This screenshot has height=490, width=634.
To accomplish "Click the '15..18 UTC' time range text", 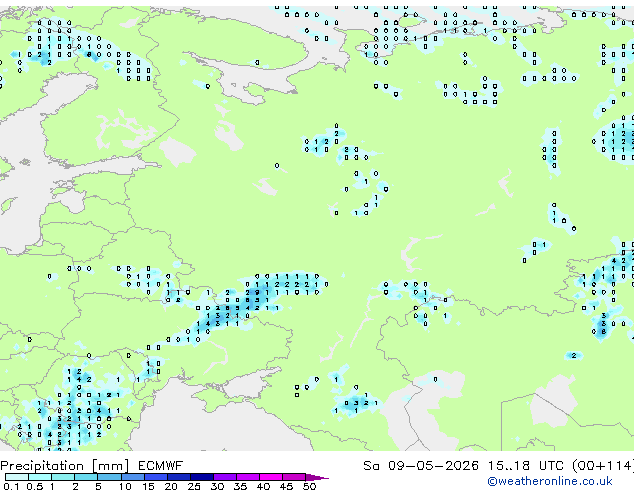I will (x=525, y=466).
